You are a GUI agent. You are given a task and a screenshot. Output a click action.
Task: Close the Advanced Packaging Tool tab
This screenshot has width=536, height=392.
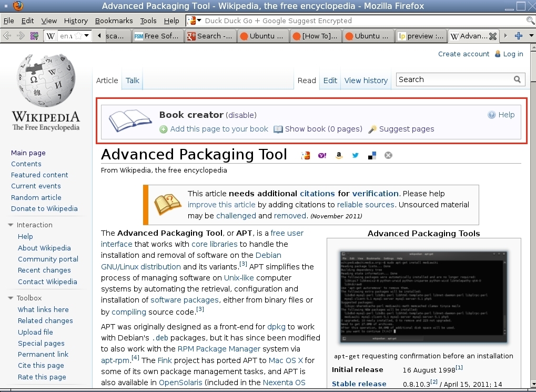[x=492, y=36]
